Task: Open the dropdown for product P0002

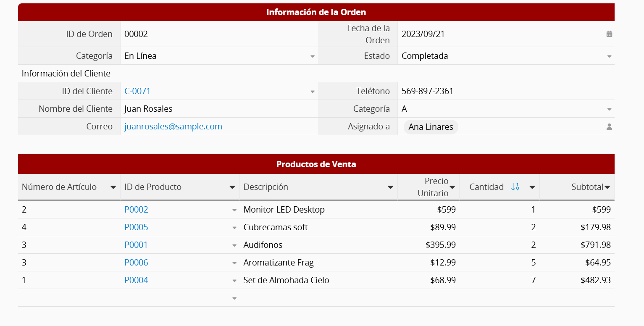Action: click(x=234, y=210)
